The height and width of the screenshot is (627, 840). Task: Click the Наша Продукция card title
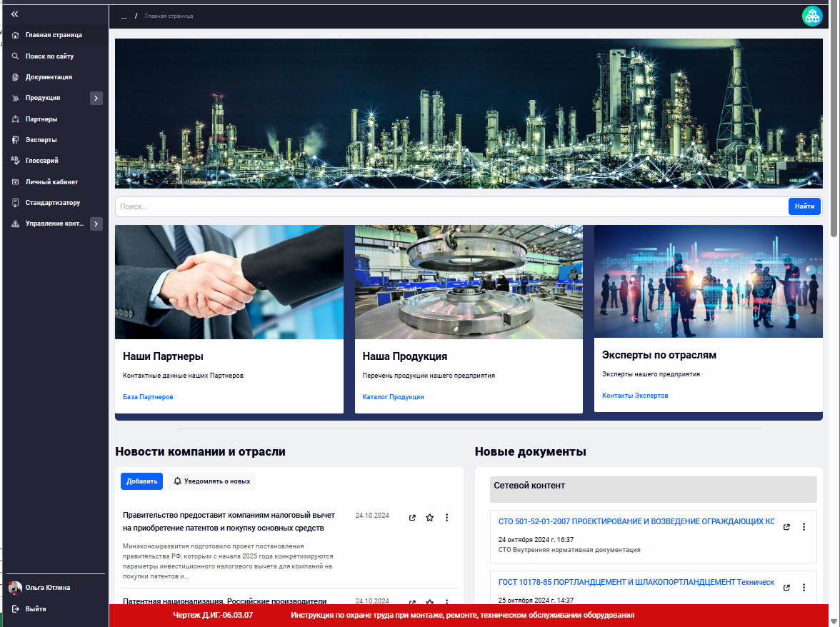click(404, 356)
